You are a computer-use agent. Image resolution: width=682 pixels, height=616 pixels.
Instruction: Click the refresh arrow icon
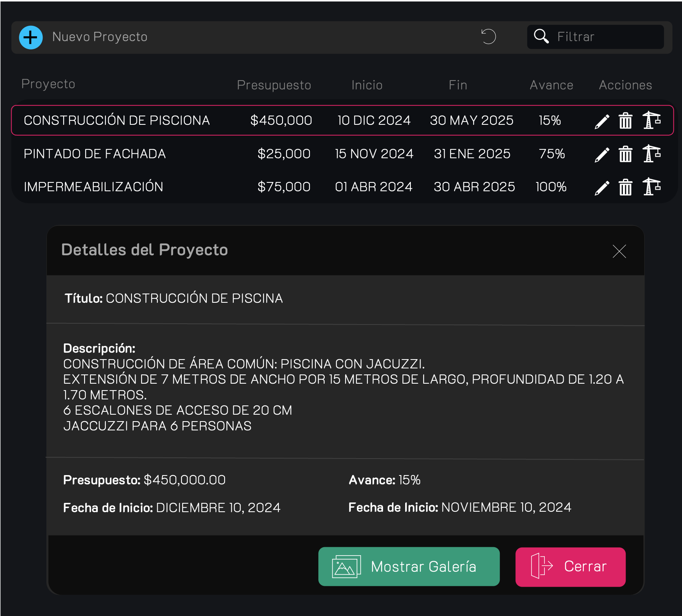point(488,37)
